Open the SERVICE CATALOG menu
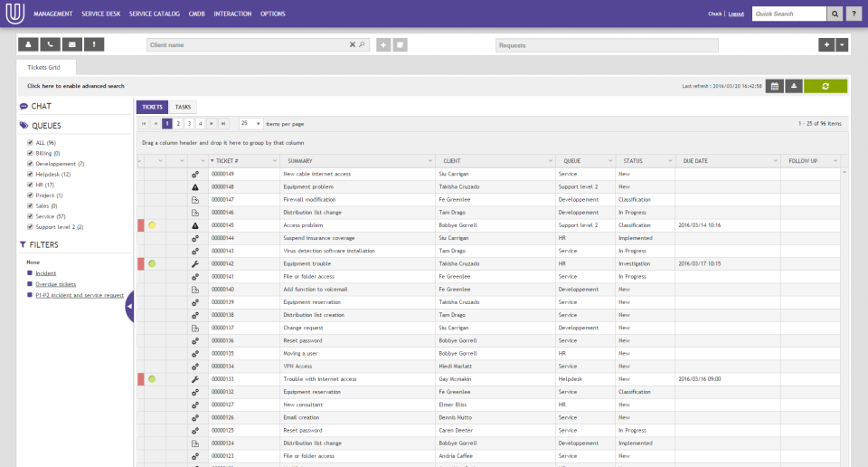Screen dimensions: 868x467 pos(155,14)
